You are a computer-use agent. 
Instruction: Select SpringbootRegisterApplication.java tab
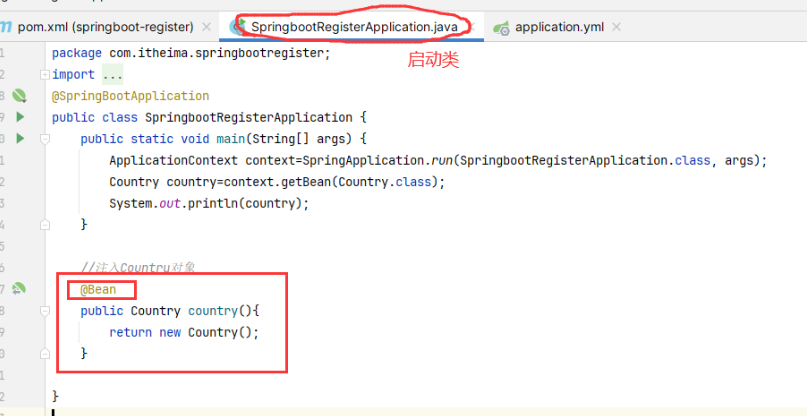click(354, 27)
